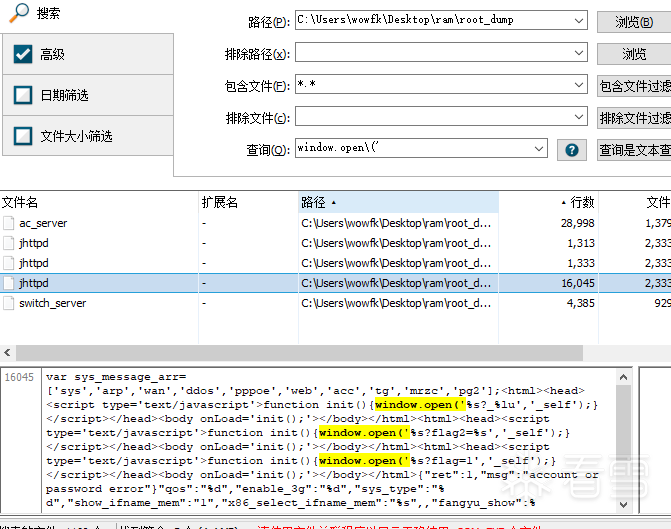Uncheck the 高级 checkbox
The image size is (671, 529).
pyautogui.click(x=23, y=54)
